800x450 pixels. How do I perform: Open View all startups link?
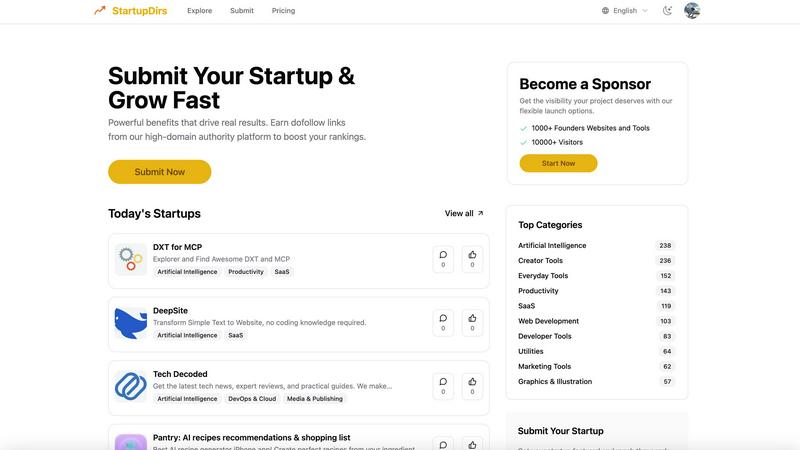pyautogui.click(x=464, y=213)
